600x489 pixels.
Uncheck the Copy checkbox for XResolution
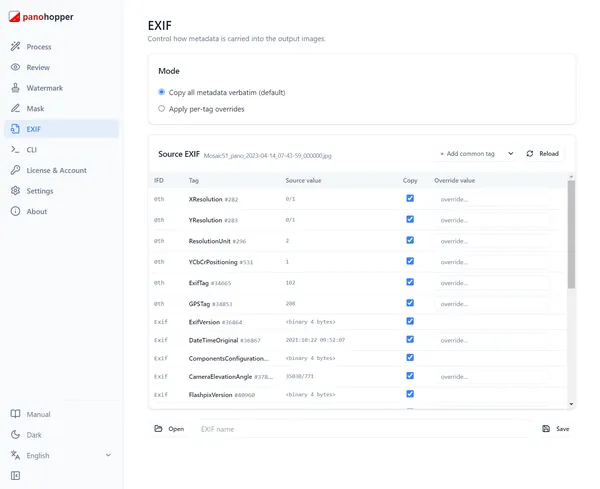coord(410,198)
